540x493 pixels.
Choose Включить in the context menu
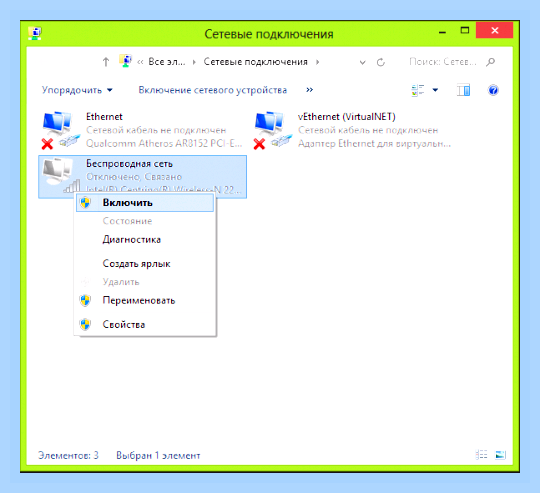(x=145, y=202)
